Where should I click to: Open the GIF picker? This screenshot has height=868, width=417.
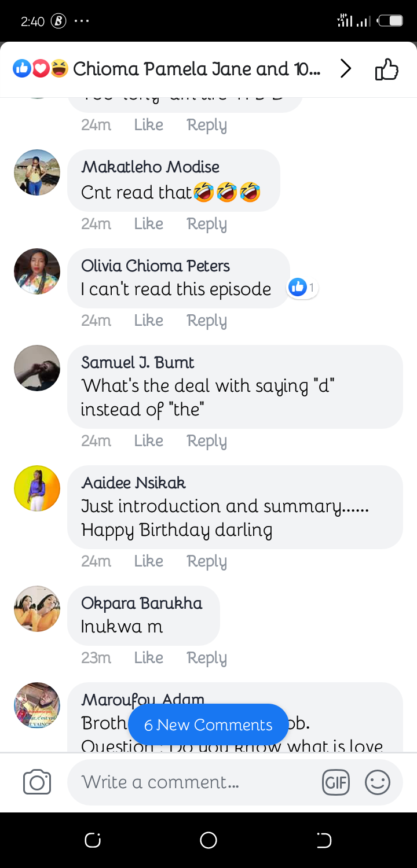tap(336, 783)
